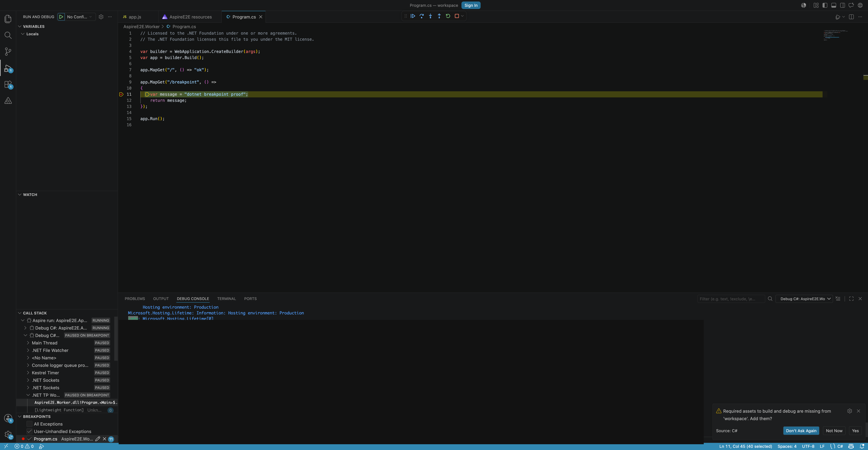Click Step Over in debug toolbar
This screenshot has height=450, width=868.
pyautogui.click(x=421, y=16)
